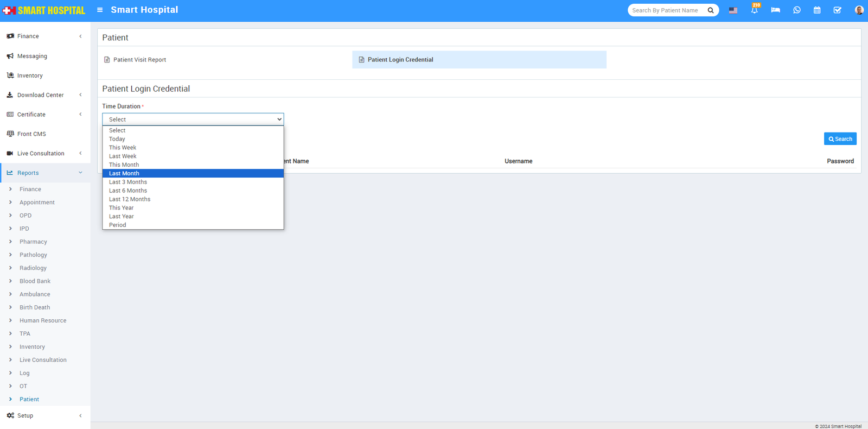Choose 'Last 3 Months' option
868x429 pixels.
pos(128,182)
